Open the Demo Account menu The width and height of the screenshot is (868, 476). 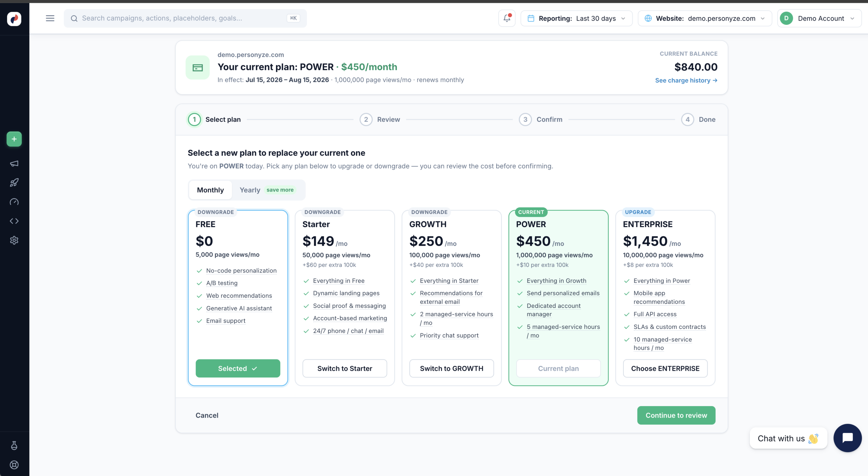pyautogui.click(x=819, y=18)
